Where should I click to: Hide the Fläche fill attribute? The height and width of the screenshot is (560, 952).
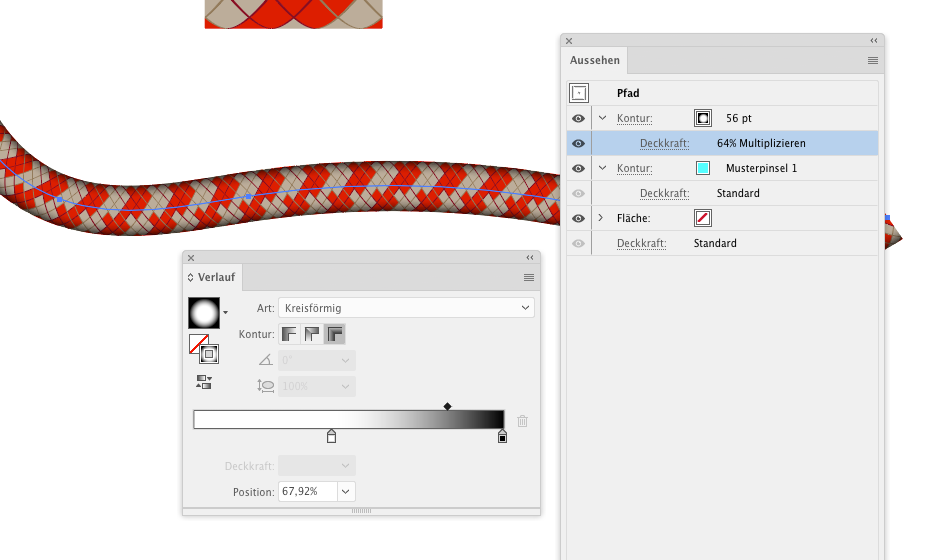click(x=578, y=218)
